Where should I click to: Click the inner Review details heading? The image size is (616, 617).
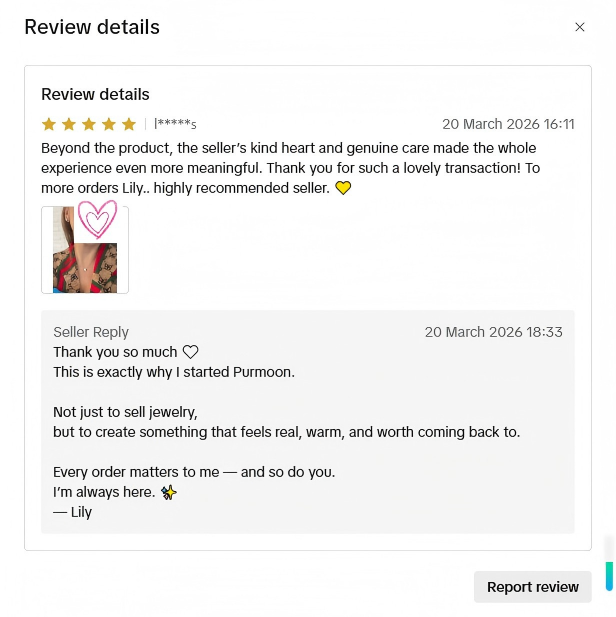coord(95,94)
